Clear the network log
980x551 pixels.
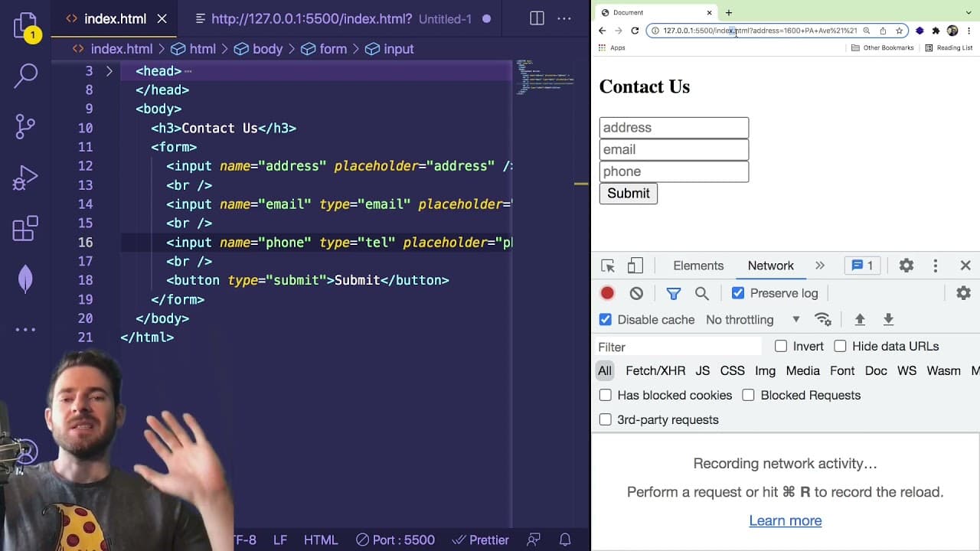click(636, 293)
